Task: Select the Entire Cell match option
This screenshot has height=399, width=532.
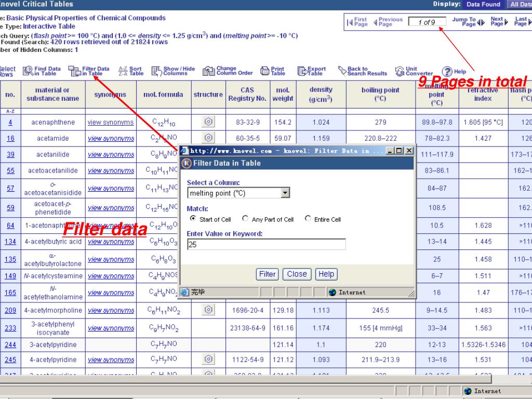Action: click(308, 219)
